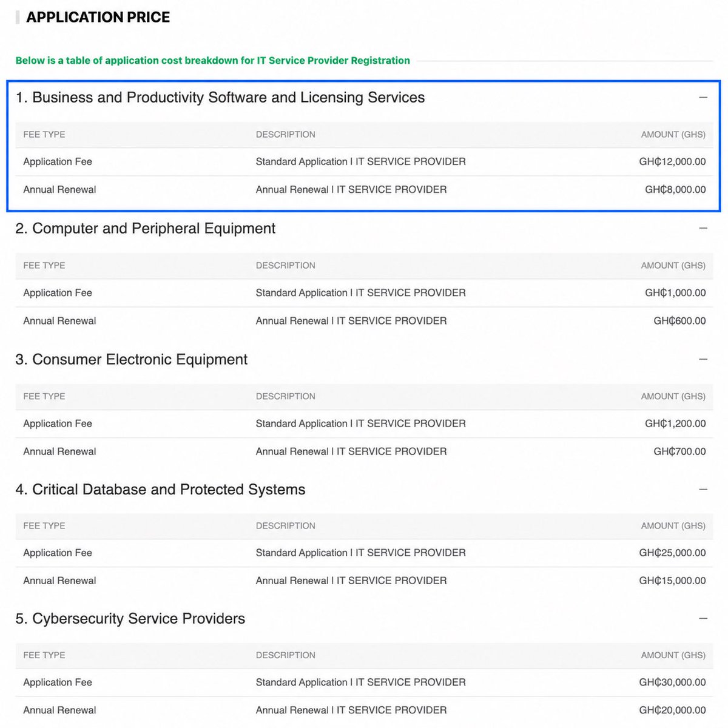Select the GH₵1,200.00 amount cell
The height and width of the screenshot is (728, 728).
[675, 423]
